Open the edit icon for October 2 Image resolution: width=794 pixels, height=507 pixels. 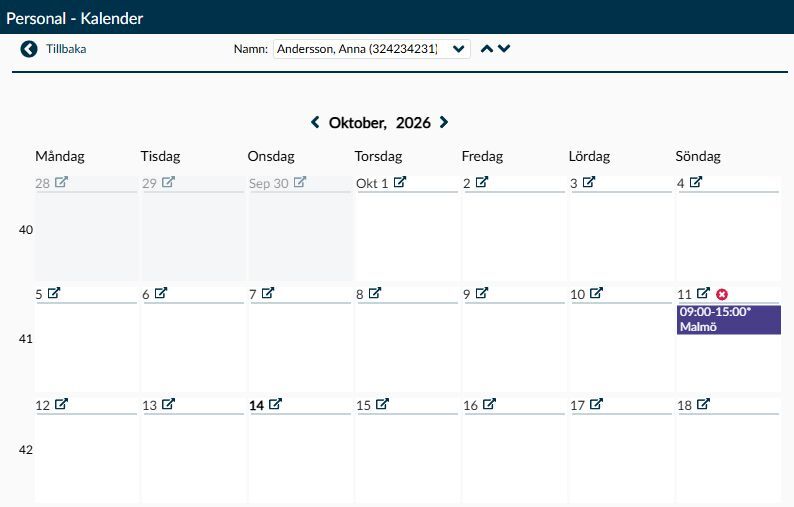(x=482, y=182)
